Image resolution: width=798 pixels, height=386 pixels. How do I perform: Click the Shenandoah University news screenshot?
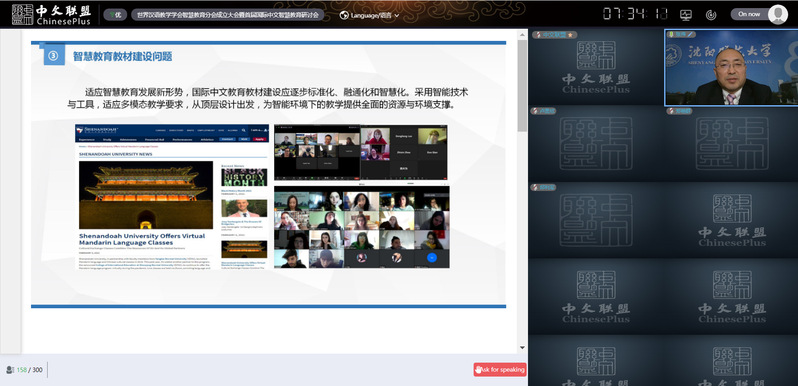click(x=172, y=197)
